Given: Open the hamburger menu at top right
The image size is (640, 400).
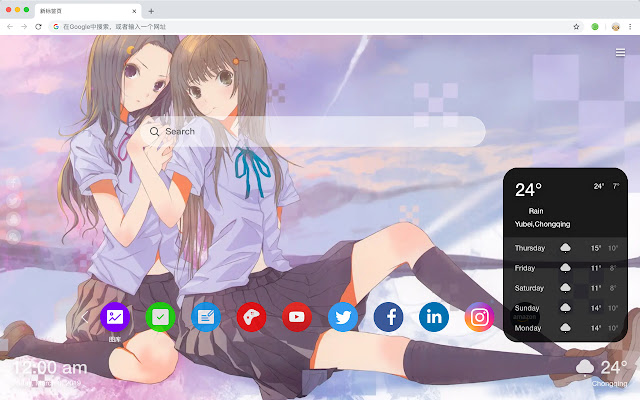Looking at the screenshot, I should (x=620, y=53).
